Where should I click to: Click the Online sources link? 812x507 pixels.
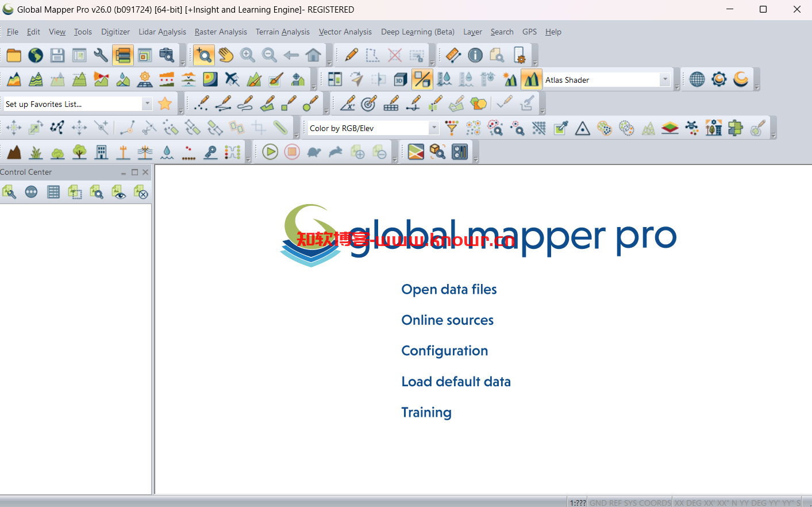tap(447, 320)
